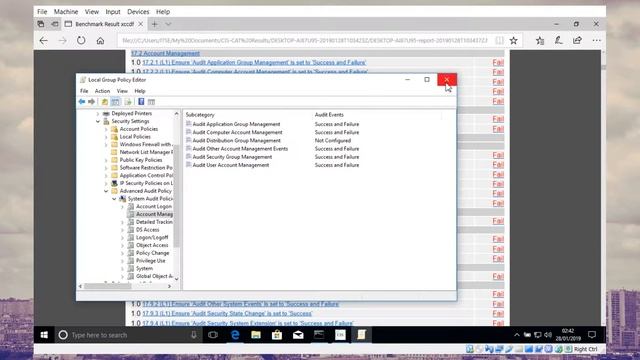Image resolution: width=640 pixels, height=360 pixels.
Task: Select Audit Security Group Management subcategory
Action: (232, 157)
